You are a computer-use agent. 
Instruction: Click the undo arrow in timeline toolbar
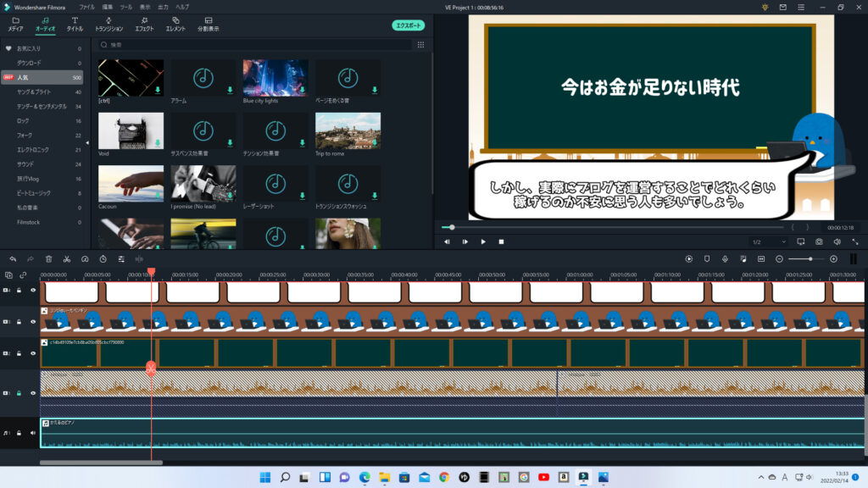[x=13, y=259]
